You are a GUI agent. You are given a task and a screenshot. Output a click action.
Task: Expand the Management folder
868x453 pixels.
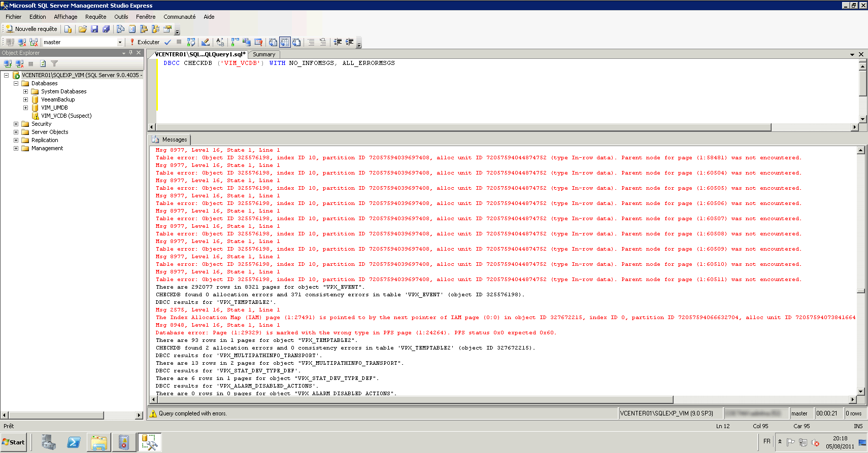16,148
